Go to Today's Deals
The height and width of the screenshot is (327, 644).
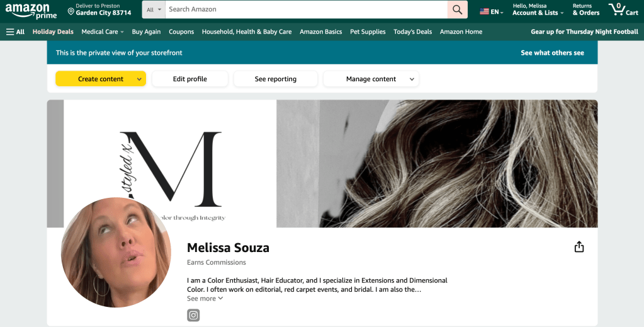(412, 32)
